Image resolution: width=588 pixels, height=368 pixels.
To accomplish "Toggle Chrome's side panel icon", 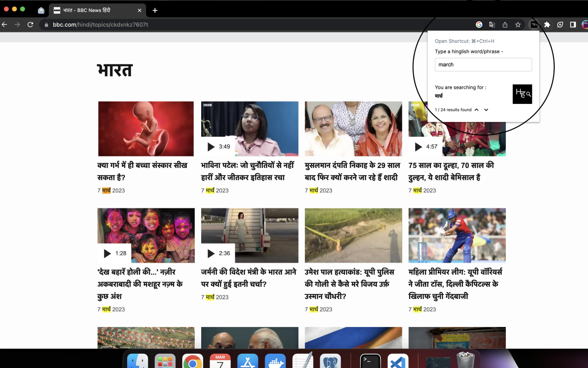I will point(573,24).
